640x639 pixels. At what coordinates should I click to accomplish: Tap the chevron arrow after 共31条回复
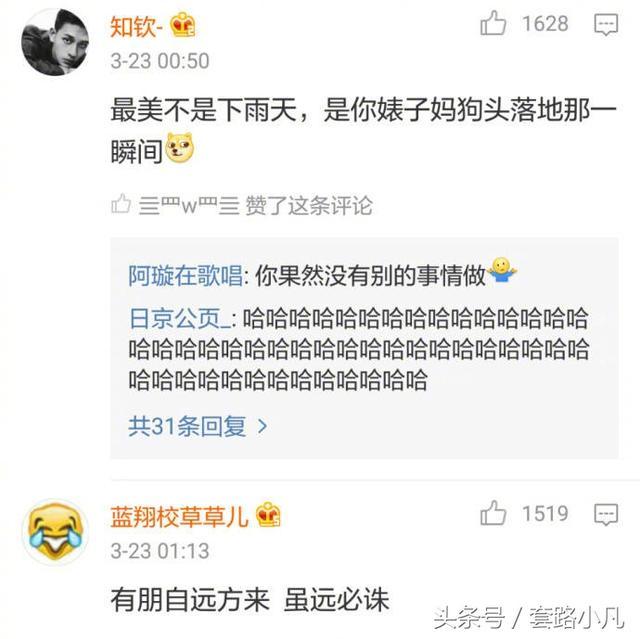click(263, 427)
